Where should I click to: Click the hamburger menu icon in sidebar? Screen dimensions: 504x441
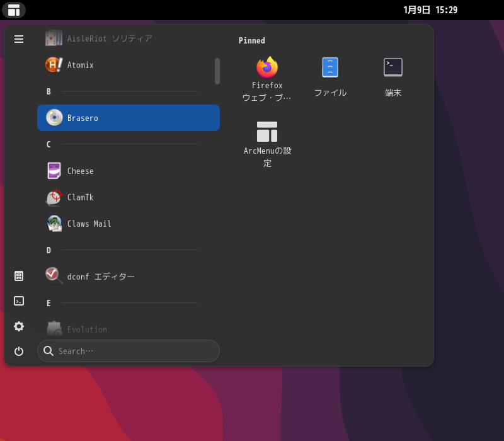coord(19,39)
